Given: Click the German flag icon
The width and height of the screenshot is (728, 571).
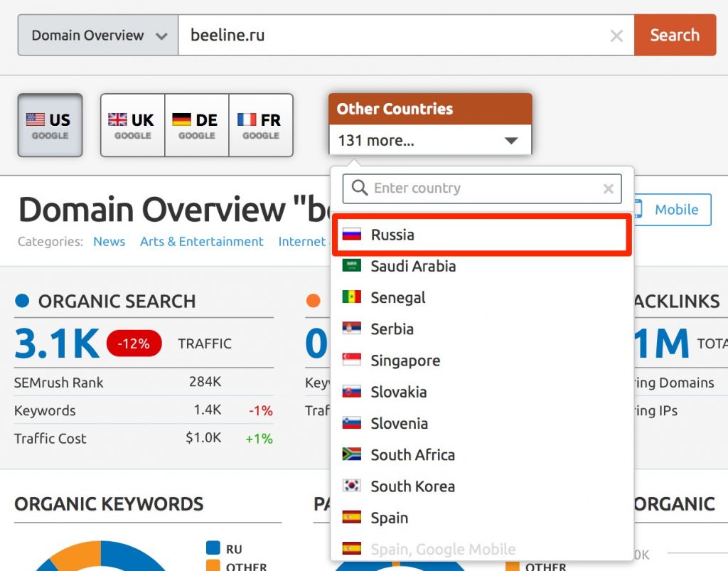Looking at the screenshot, I should 181,119.
